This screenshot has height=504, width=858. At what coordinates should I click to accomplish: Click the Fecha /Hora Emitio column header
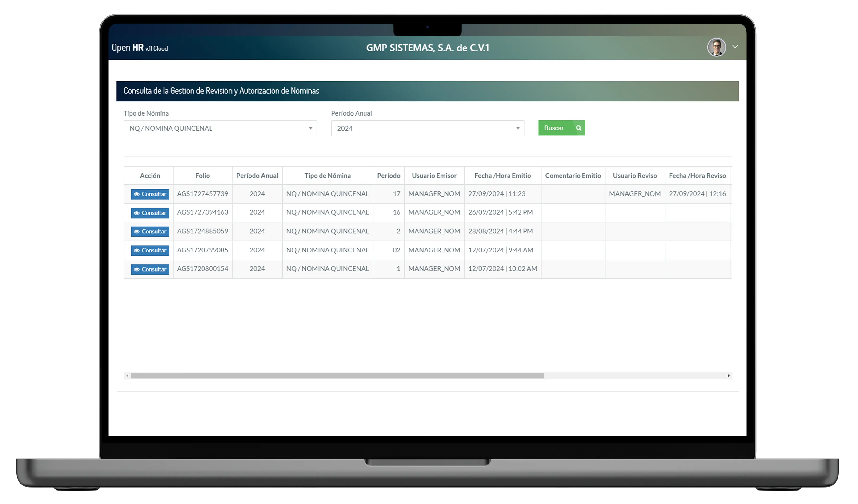[x=503, y=176]
